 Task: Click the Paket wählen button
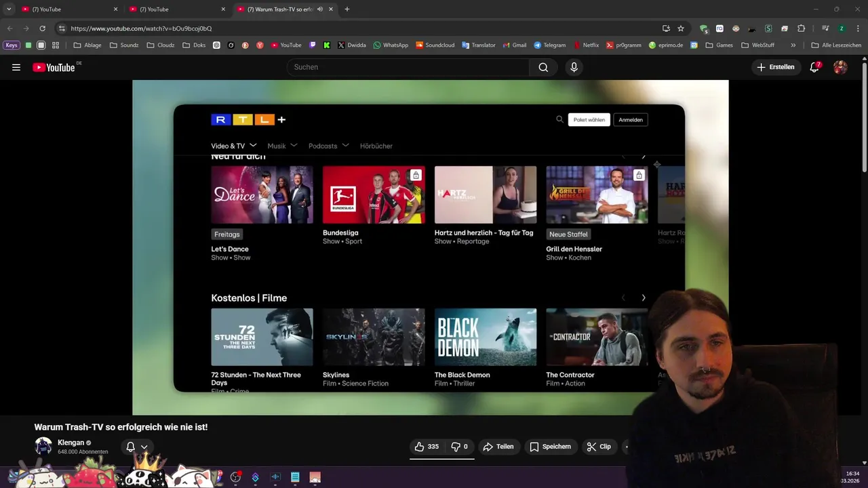coord(589,120)
